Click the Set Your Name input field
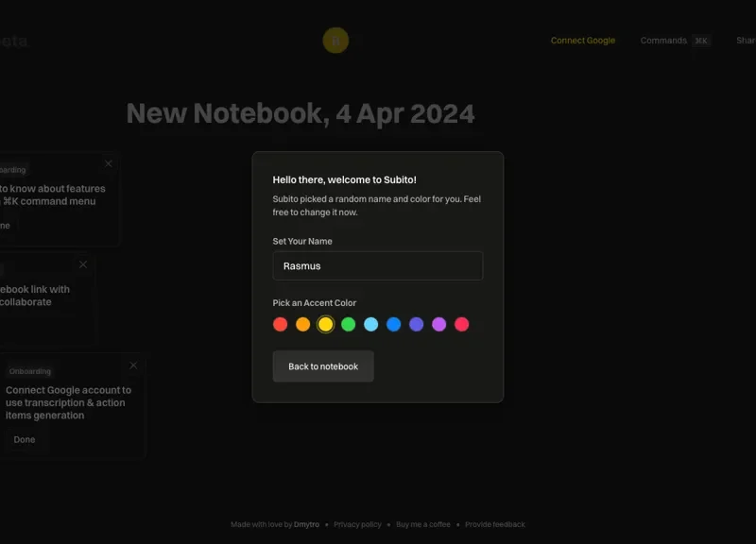The image size is (756, 544). point(377,265)
